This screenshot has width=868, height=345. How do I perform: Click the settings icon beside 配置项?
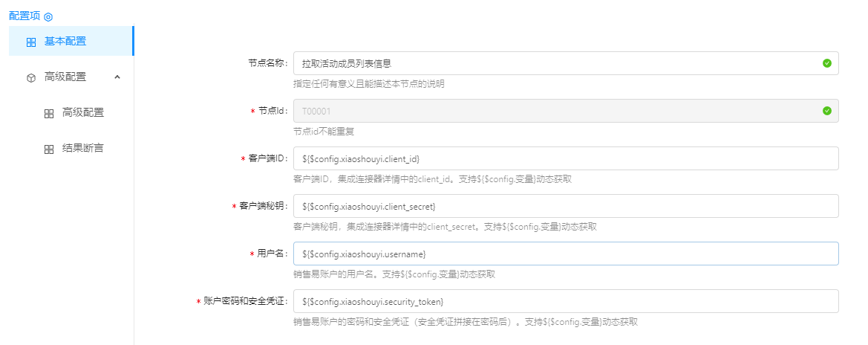[x=48, y=16]
